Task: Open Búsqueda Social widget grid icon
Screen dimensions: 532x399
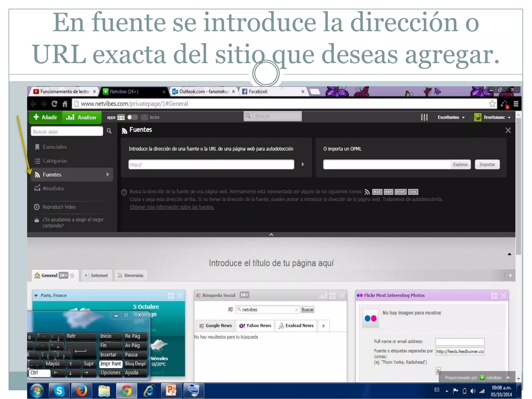Action: point(332,296)
